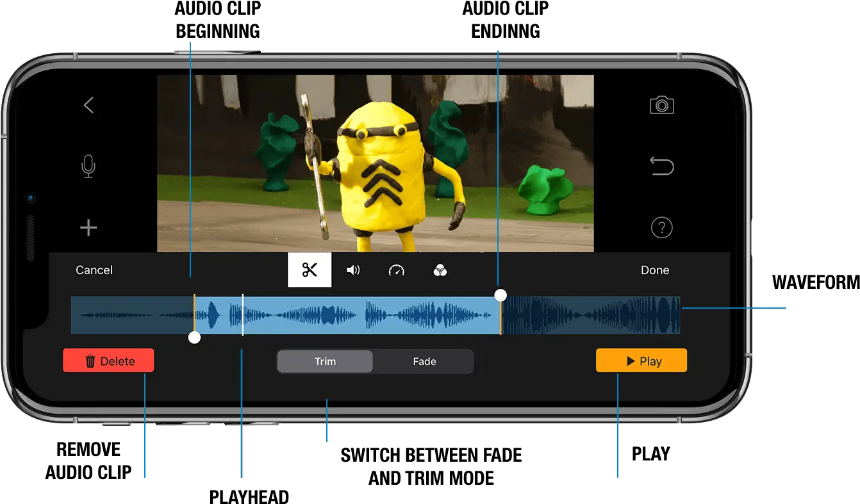Open the microphone recording tool

[x=88, y=166]
